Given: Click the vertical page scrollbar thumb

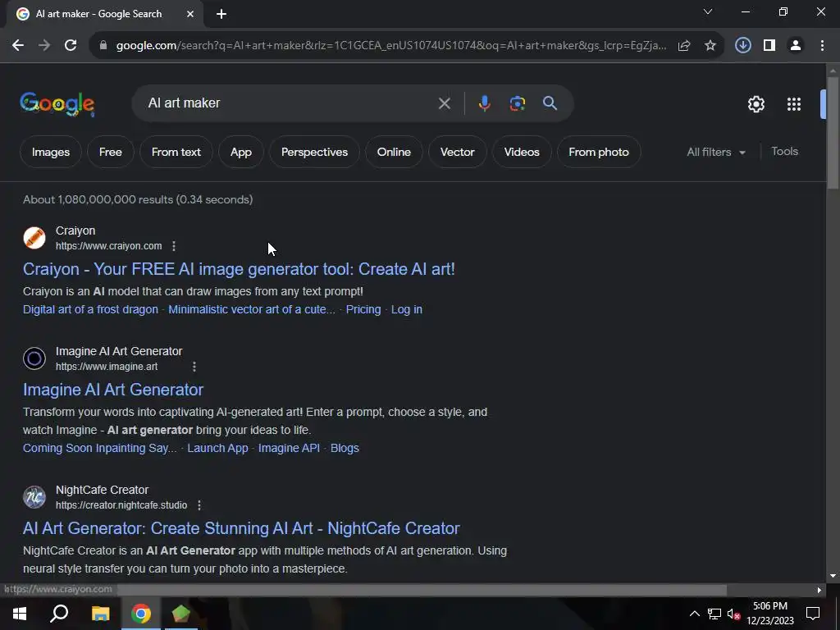Looking at the screenshot, I should coord(833,133).
